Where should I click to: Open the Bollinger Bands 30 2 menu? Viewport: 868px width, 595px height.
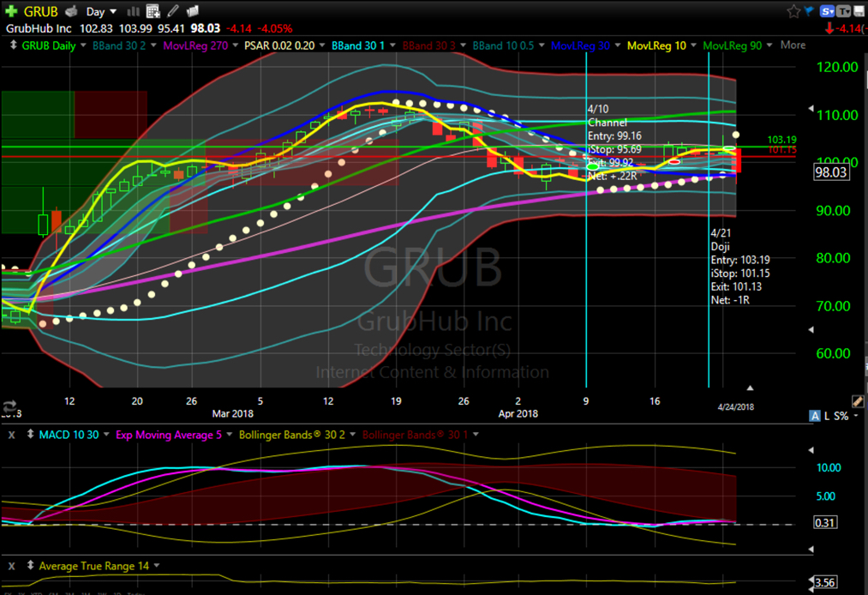352,435
